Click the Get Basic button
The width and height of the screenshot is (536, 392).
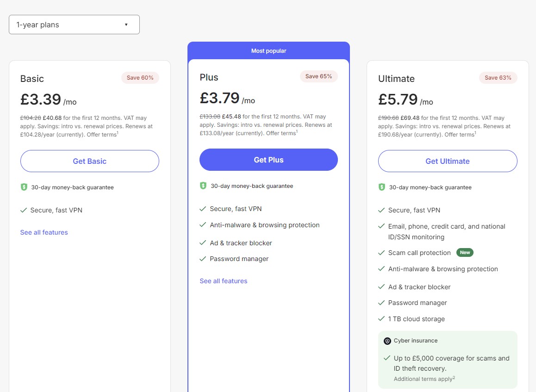tap(89, 161)
